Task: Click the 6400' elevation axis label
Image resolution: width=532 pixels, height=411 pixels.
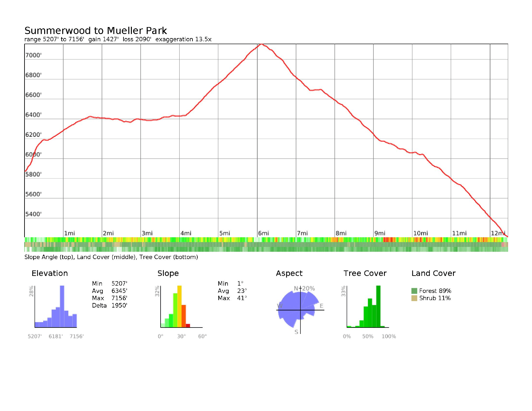Action: [x=34, y=115]
